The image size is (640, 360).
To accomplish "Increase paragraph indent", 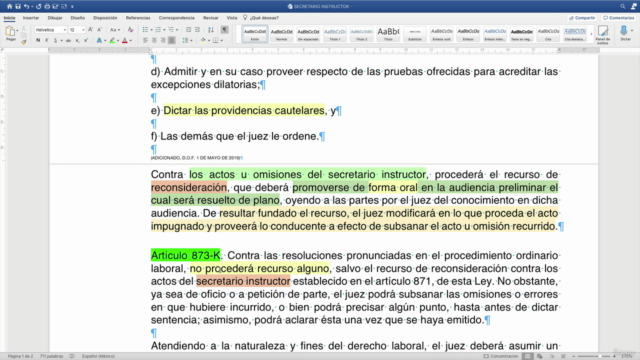I will 197,29.
